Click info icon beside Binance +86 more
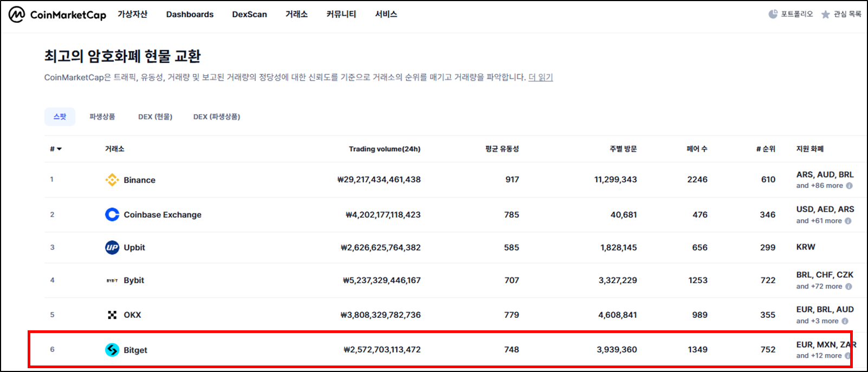Image resolution: width=868 pixels, height=372 pixels. 849,186
